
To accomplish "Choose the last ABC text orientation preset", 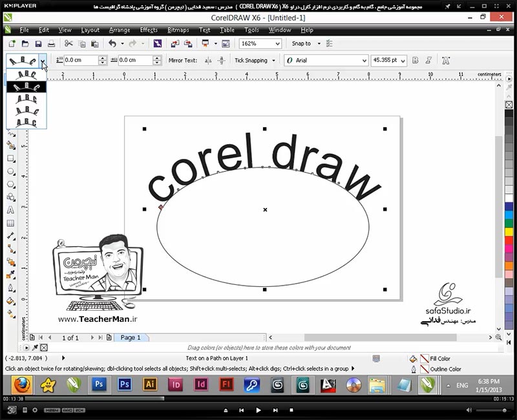I will (26, 122).
